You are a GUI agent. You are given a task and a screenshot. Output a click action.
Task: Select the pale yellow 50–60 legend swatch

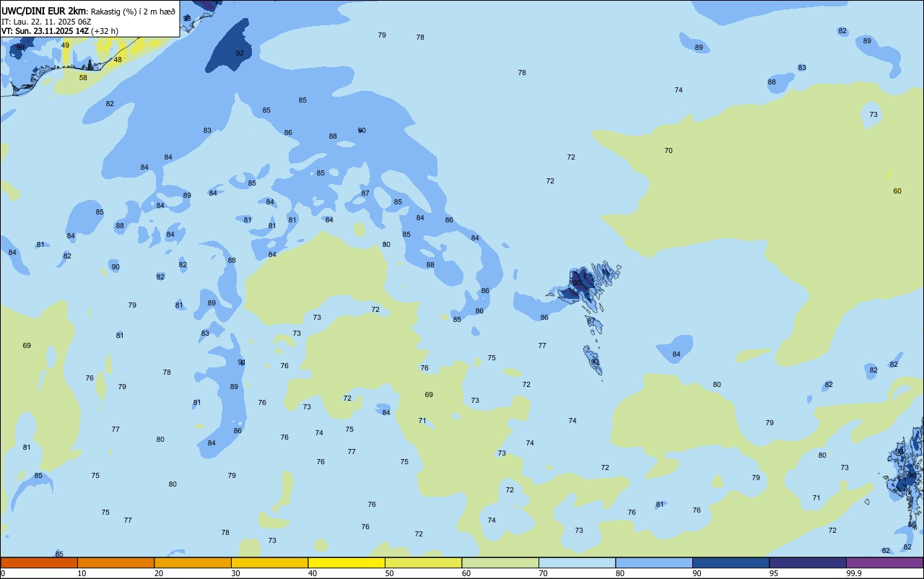pos(423,562)
